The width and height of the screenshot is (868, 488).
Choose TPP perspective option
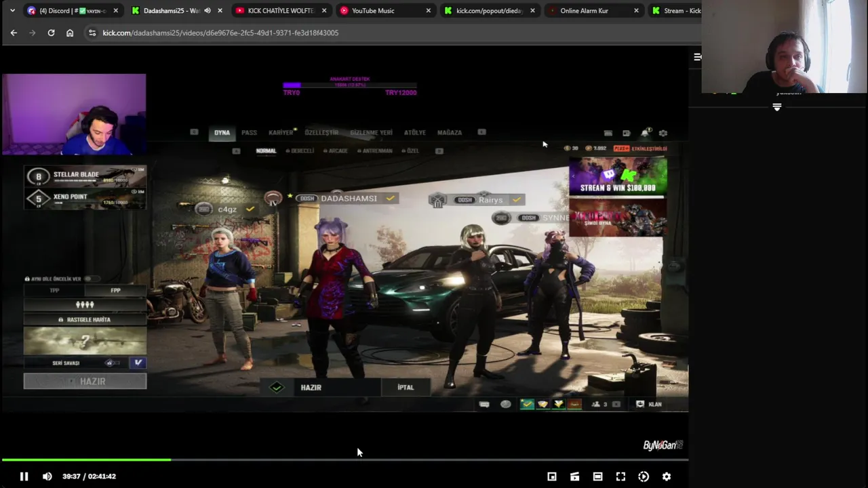coord(54,291)
